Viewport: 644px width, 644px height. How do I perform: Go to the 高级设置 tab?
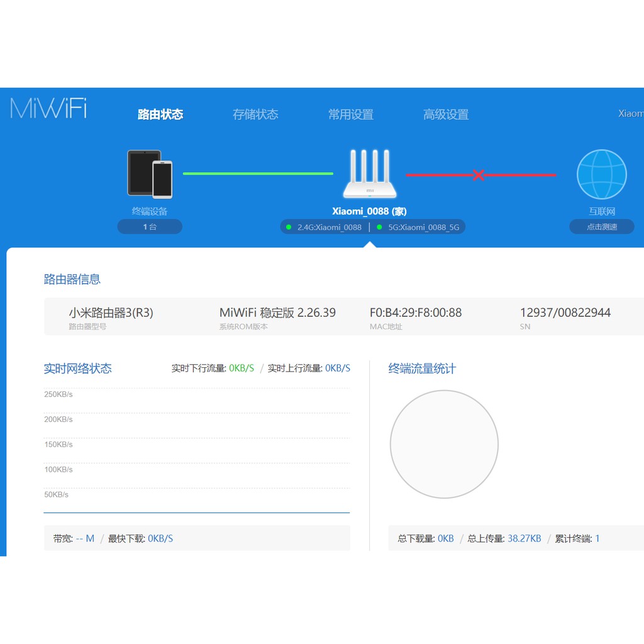(x=446, y=114)
